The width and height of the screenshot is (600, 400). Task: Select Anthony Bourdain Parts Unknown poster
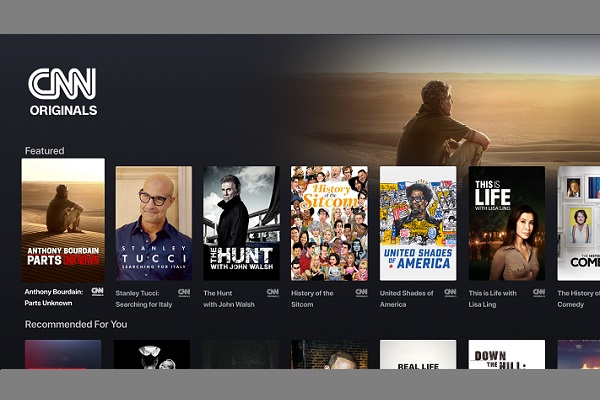click(x=63, y=220)
